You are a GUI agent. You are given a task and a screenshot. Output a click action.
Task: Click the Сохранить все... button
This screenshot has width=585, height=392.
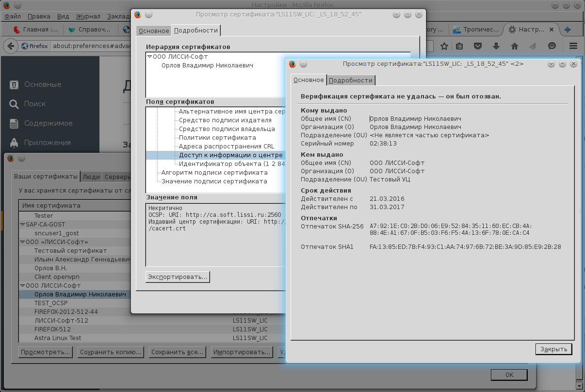click(x=177, y=352)
